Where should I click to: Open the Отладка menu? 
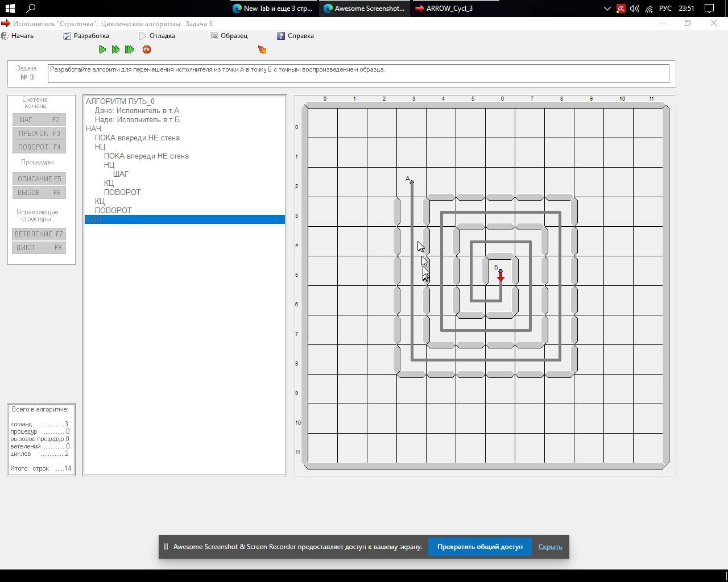tap(162, 36)
